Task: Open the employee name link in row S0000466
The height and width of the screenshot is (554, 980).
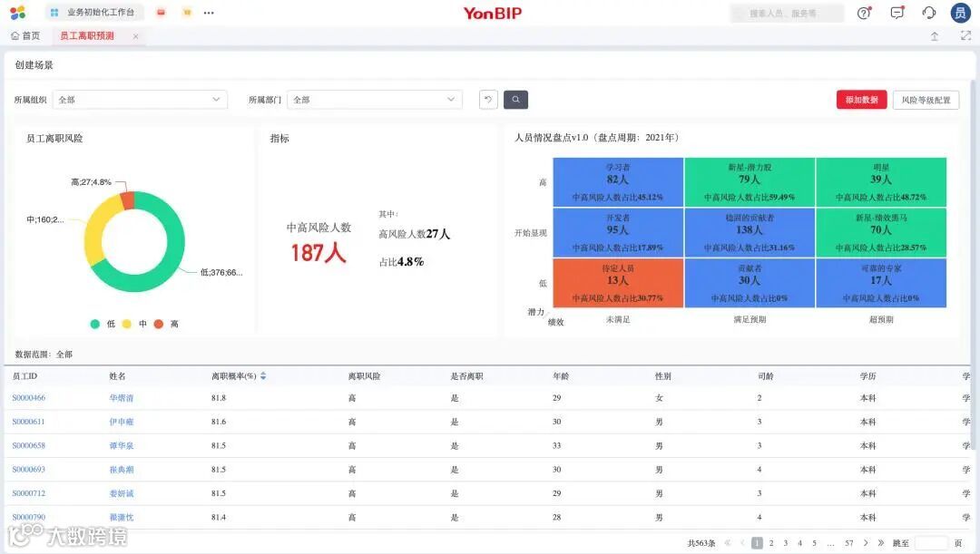Action: pos(122,398)
